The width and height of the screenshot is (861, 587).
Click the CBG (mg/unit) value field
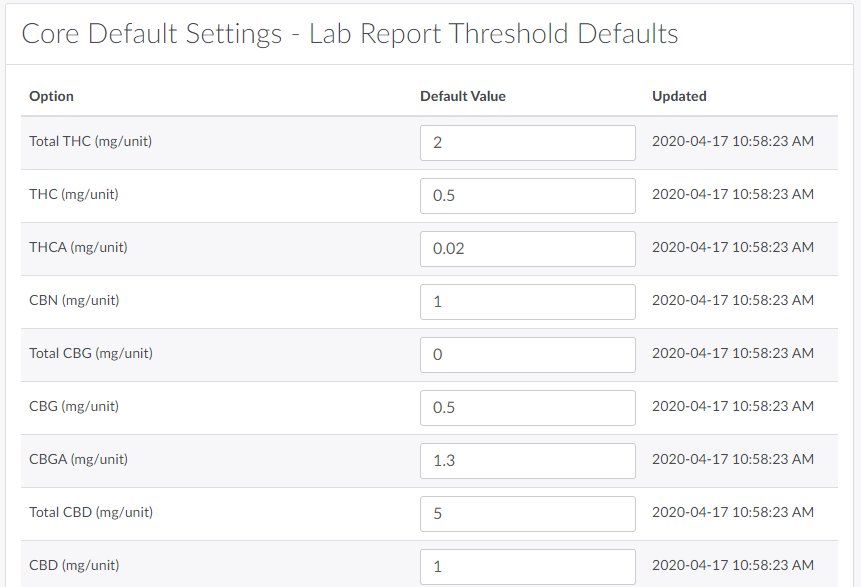pos(527,407)
